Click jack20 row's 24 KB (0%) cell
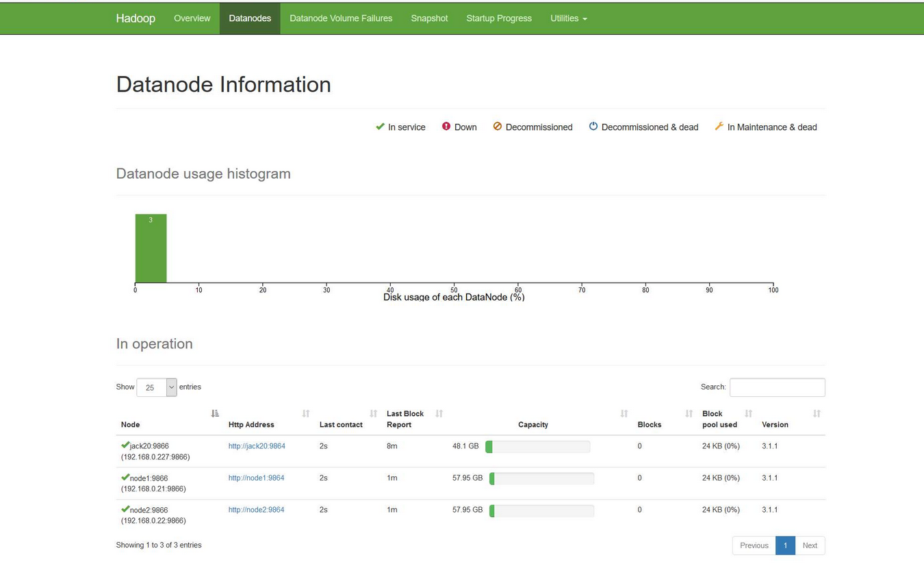This screenshot has width=924, height=566. point(721,446)
